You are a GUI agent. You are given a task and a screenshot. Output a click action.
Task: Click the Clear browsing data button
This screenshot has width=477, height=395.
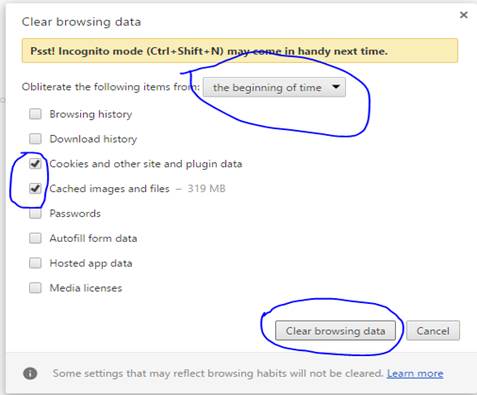335,331
